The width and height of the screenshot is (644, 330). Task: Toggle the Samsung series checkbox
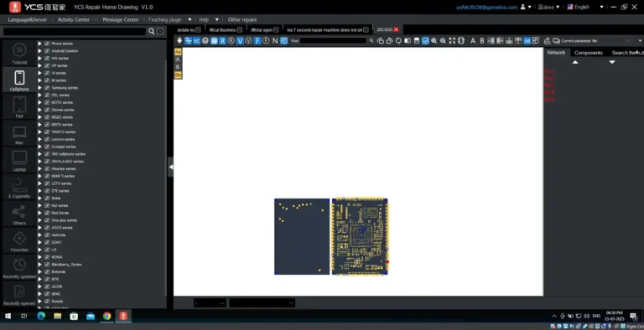click(x=47, y=88)
